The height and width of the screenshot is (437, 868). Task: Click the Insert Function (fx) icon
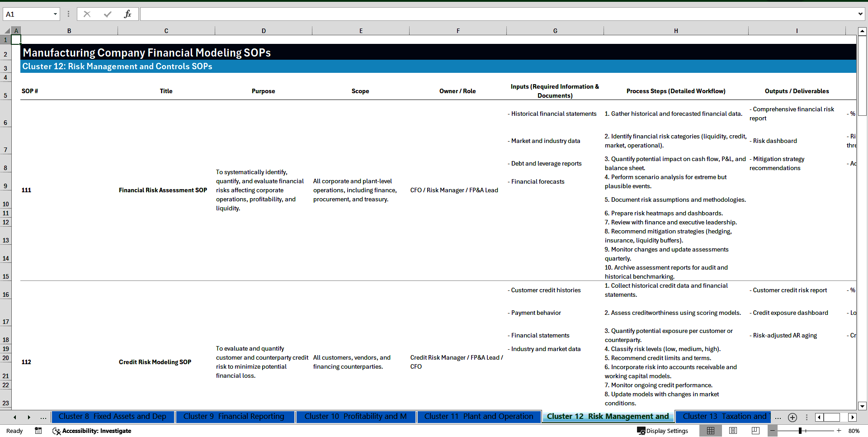(128, 14)
